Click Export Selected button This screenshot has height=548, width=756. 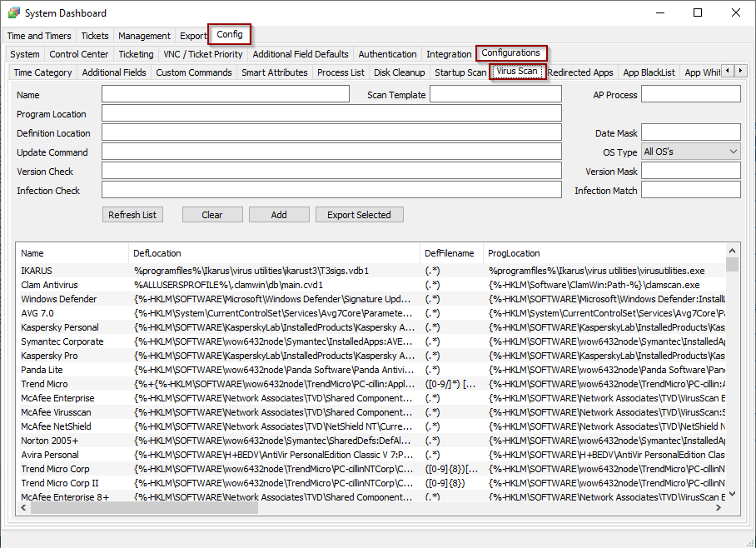359,215
